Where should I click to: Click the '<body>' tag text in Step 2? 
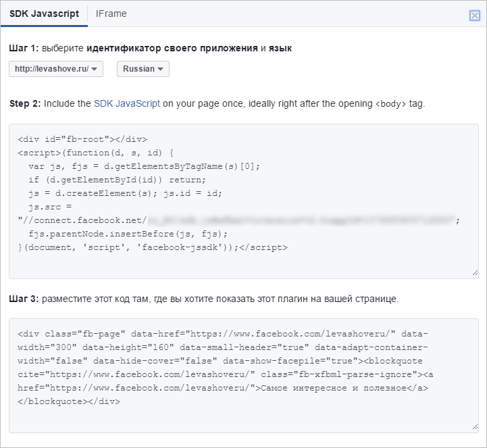coord(390,103)
